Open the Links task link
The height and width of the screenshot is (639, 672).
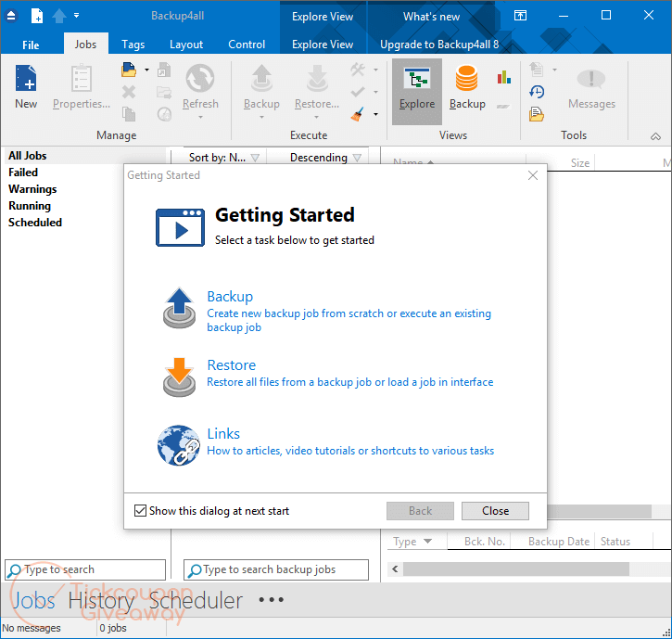[223, 434]
